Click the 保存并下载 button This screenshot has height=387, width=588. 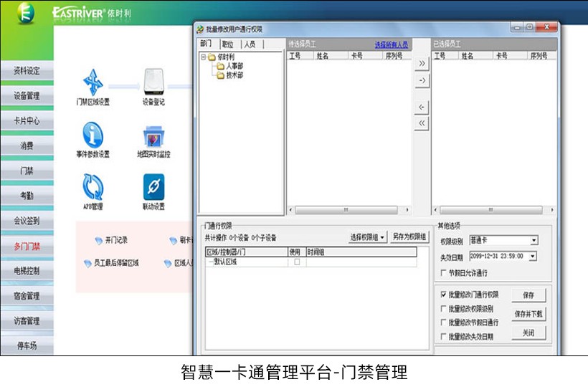click(x=529, y=314)
